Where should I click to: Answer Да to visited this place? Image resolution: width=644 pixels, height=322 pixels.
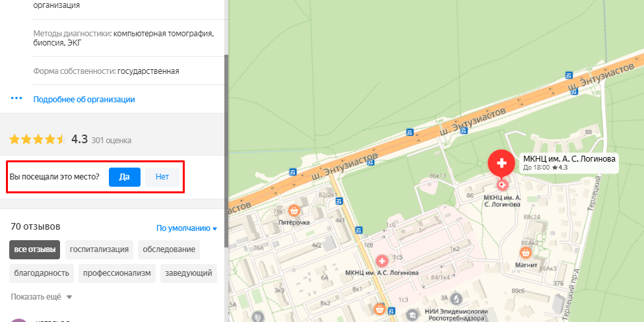125,177
